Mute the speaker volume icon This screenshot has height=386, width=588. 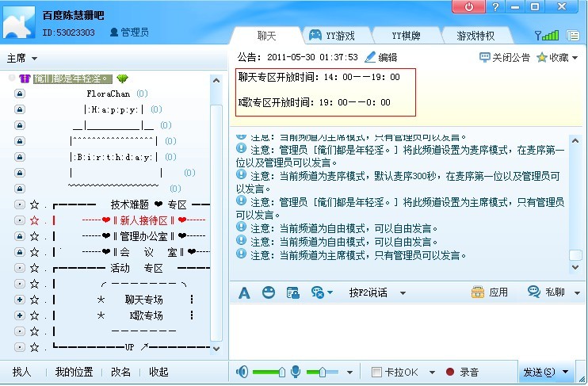(242, 372)
